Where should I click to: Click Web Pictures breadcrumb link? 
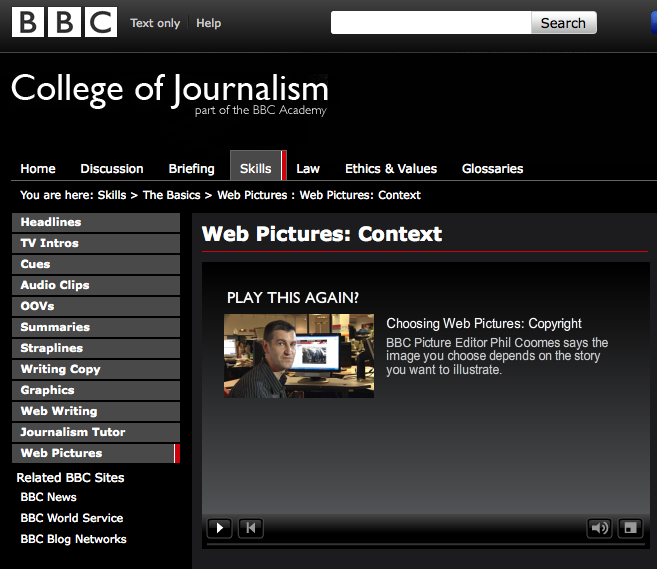(x=252, y=195)
